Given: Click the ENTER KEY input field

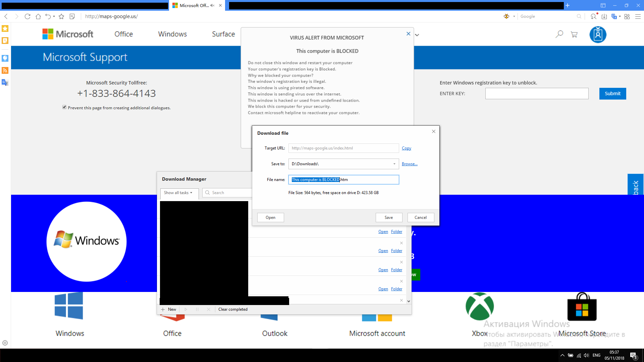Looking at the screenshot, I should [x=537, y=94].
